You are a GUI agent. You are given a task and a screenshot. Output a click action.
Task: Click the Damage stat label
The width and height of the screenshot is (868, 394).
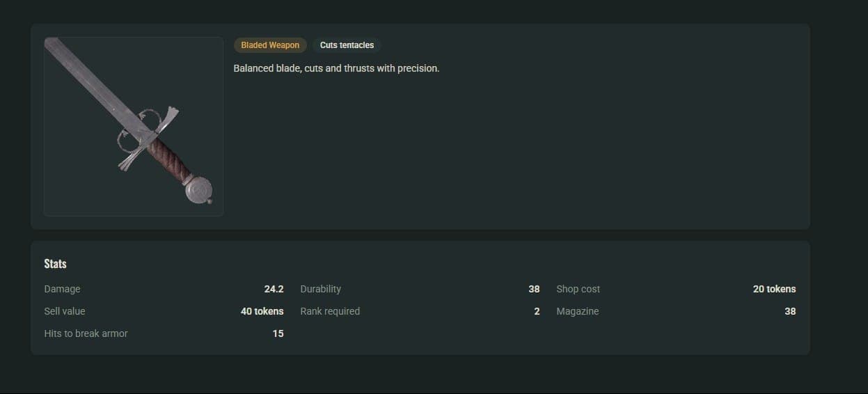click(62, 289)
